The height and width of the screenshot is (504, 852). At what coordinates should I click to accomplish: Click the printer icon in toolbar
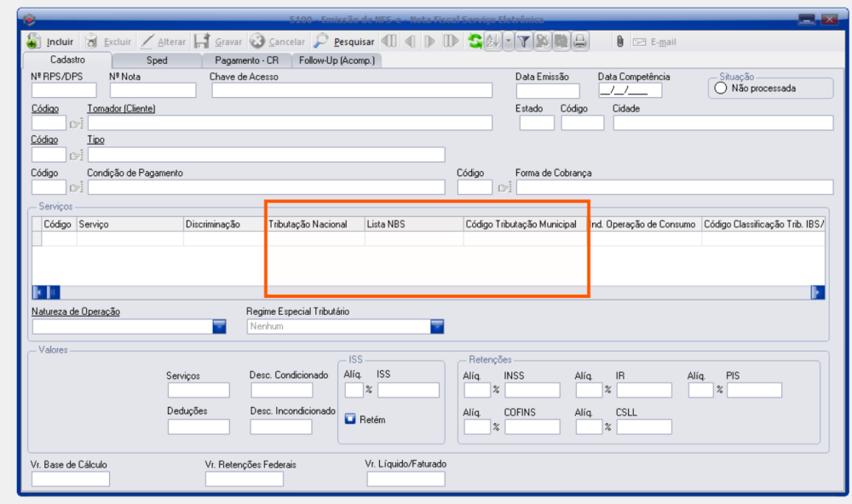[580, 41]
